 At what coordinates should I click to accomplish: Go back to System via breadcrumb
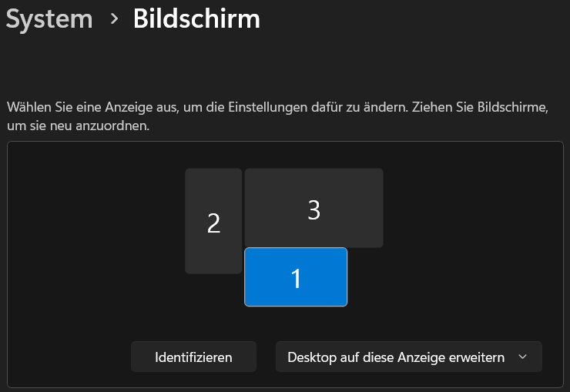tap(49, 19)
